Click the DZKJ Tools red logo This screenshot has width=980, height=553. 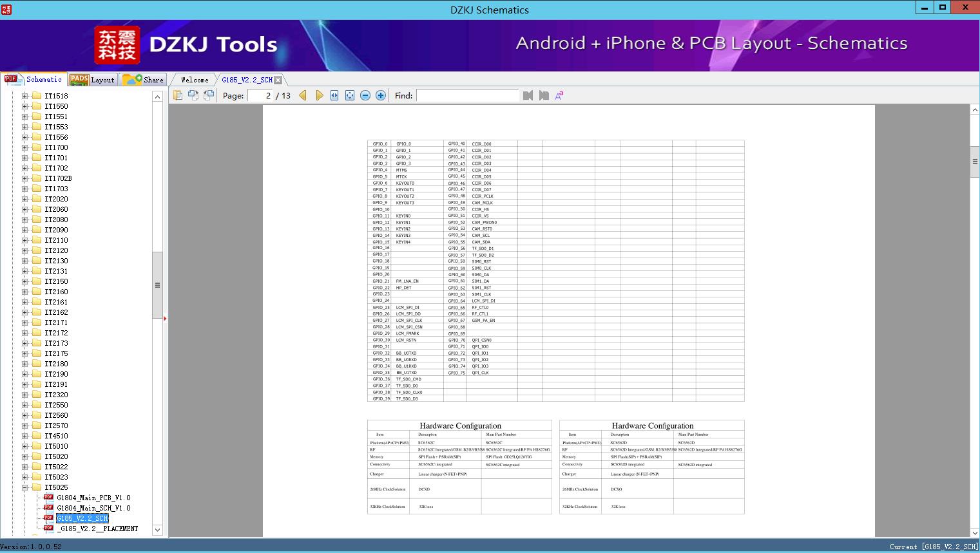[117, 45]
